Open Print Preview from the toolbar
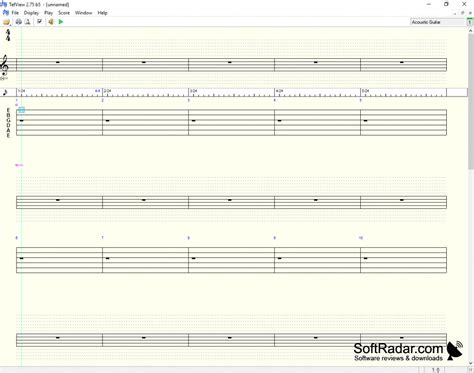 click(28, 22)
